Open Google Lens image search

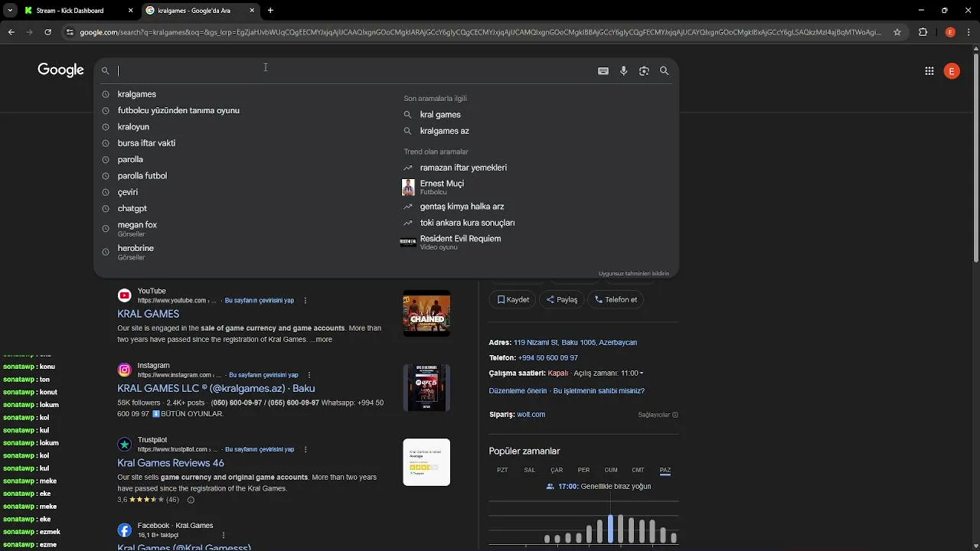644,70
